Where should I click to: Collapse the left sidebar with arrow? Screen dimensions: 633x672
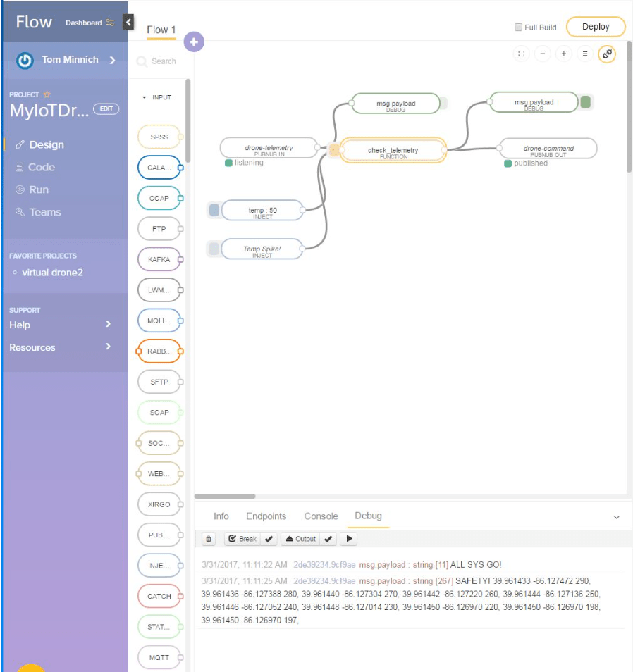[128, 22]
